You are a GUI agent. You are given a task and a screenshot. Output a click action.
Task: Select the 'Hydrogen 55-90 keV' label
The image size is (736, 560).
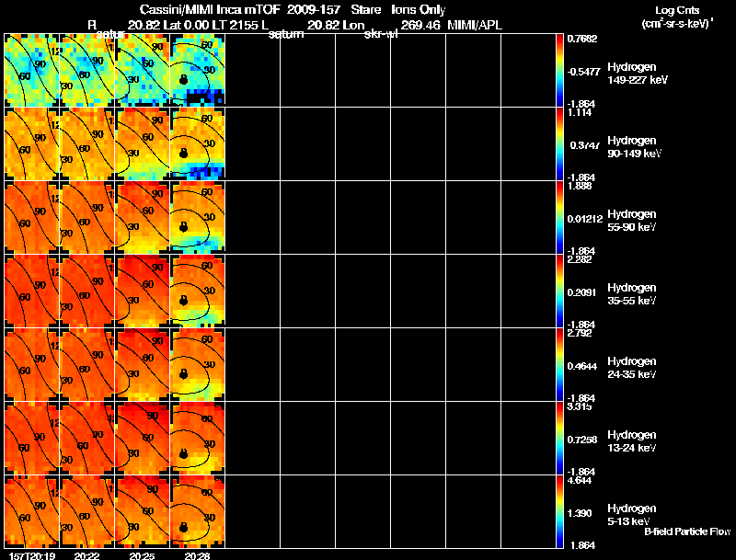click(x=632, y=221)
